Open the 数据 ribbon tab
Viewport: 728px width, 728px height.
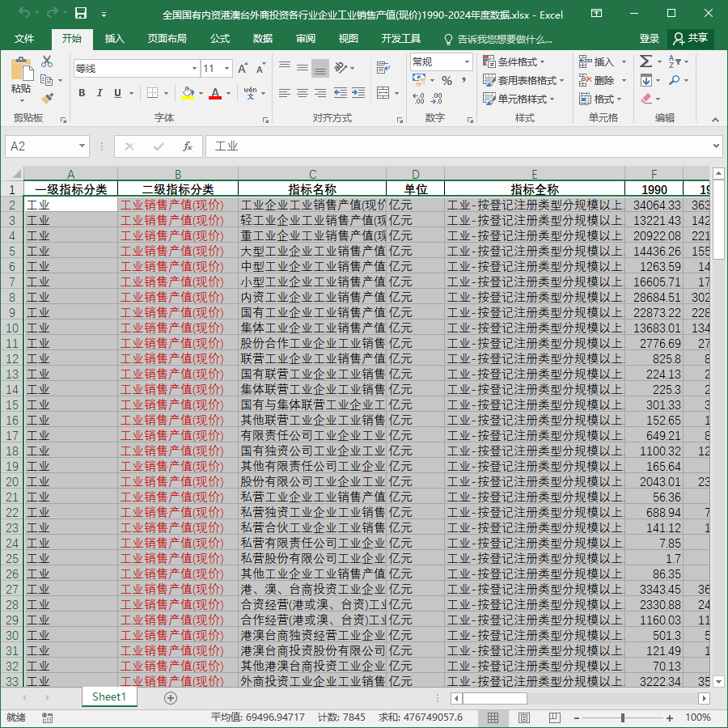tap(262, 39)
